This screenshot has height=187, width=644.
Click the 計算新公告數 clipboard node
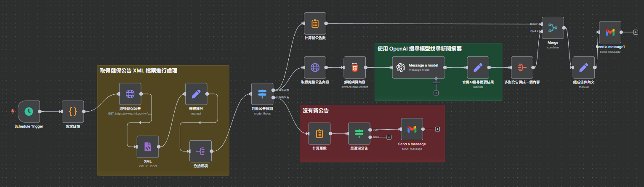(315, 24)
